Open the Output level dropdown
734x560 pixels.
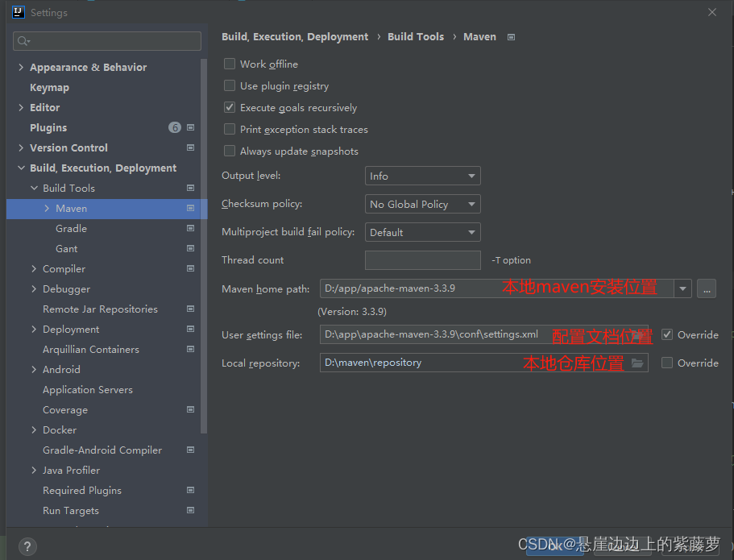click(x=423, y=176)
